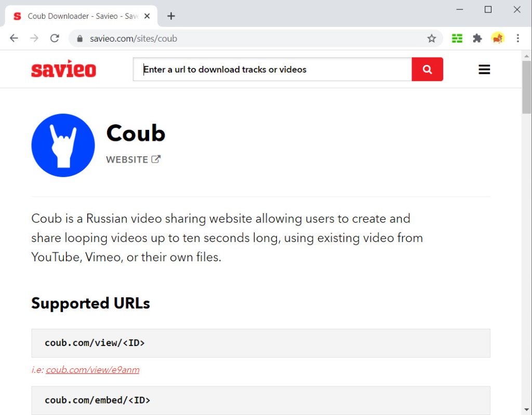Open the green grid extension
Screen dimensions: 532x415
pyautogui.click(x=457, y=38)
